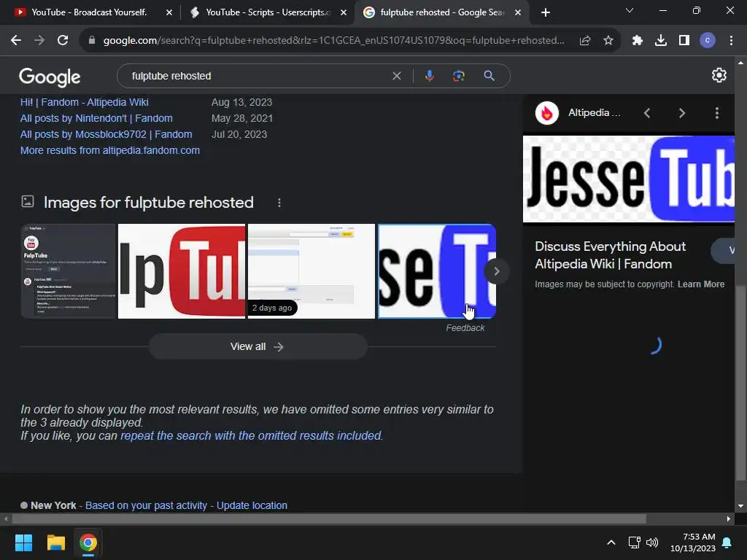Open clock showing 7:53 AM

[693, 542]
